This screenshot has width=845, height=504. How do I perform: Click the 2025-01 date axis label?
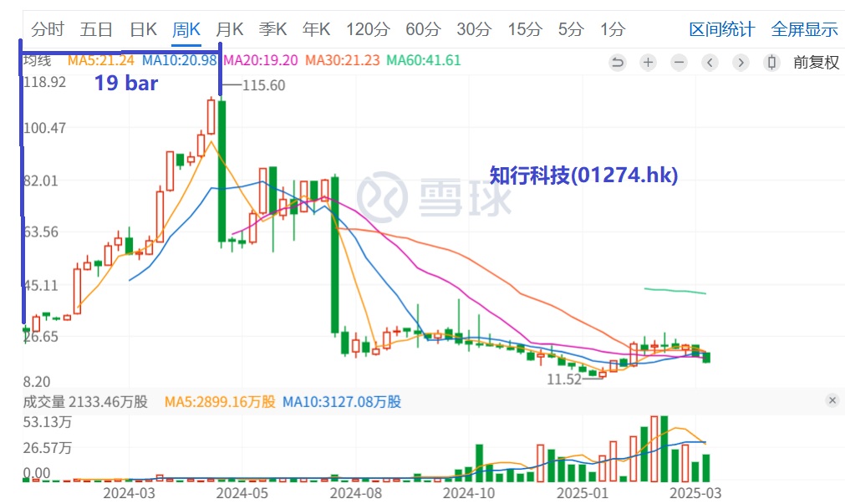(x=583, y=493)
